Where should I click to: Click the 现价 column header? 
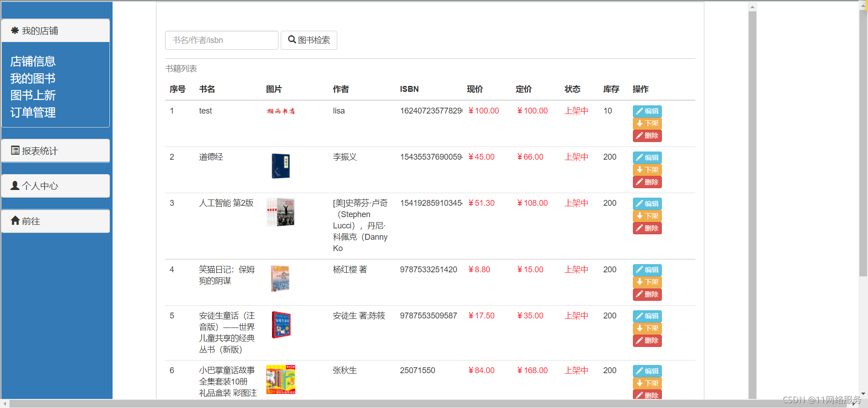coord(475,89)
